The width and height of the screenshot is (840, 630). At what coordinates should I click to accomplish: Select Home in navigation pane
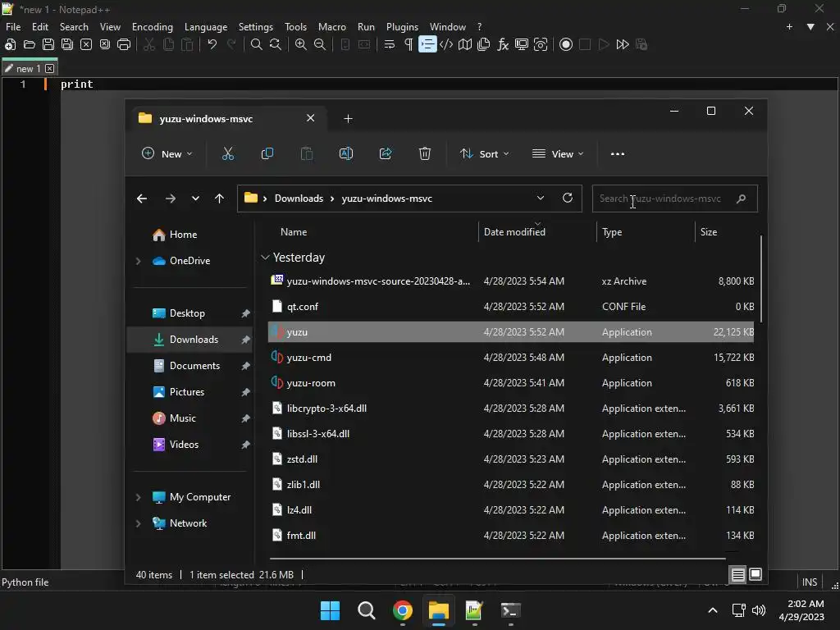(x=183, y=235)
